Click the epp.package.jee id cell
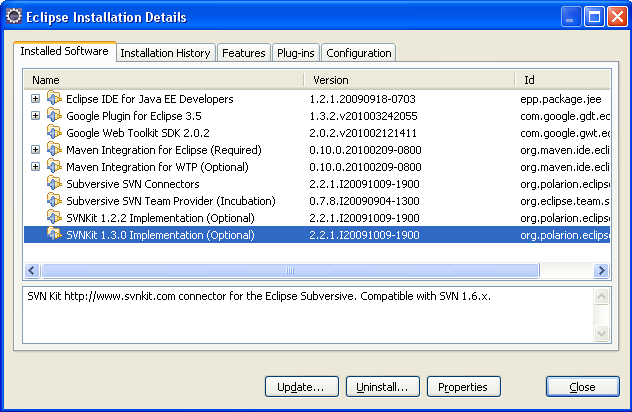Image resolution: width=632 pixels, height=412 pixels. tap(561, 99)
